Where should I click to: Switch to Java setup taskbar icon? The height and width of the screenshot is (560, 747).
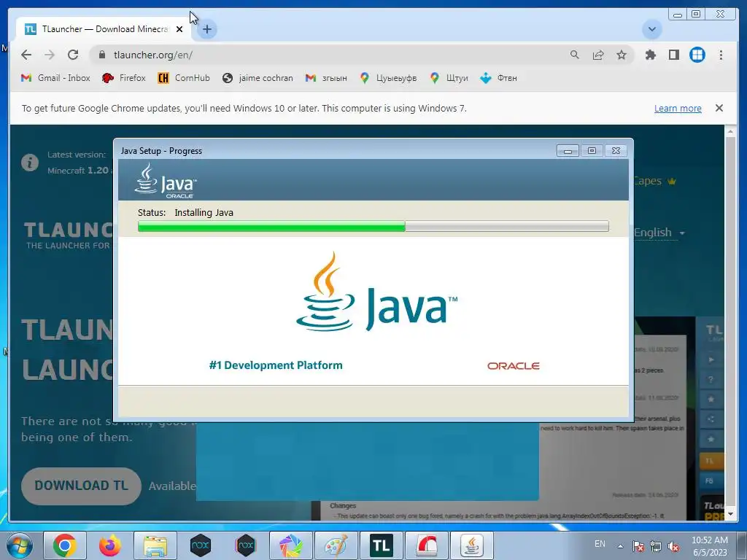pos(472,545)
